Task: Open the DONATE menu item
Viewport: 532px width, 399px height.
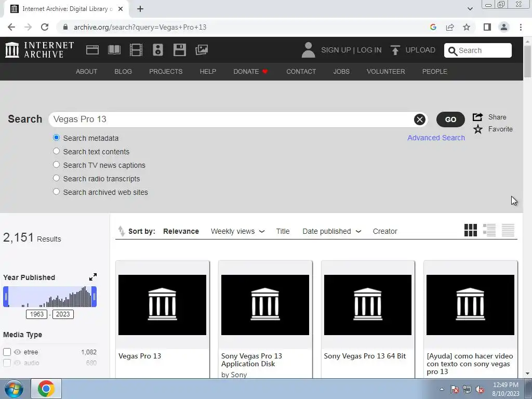Action: [x=251, y=72]
